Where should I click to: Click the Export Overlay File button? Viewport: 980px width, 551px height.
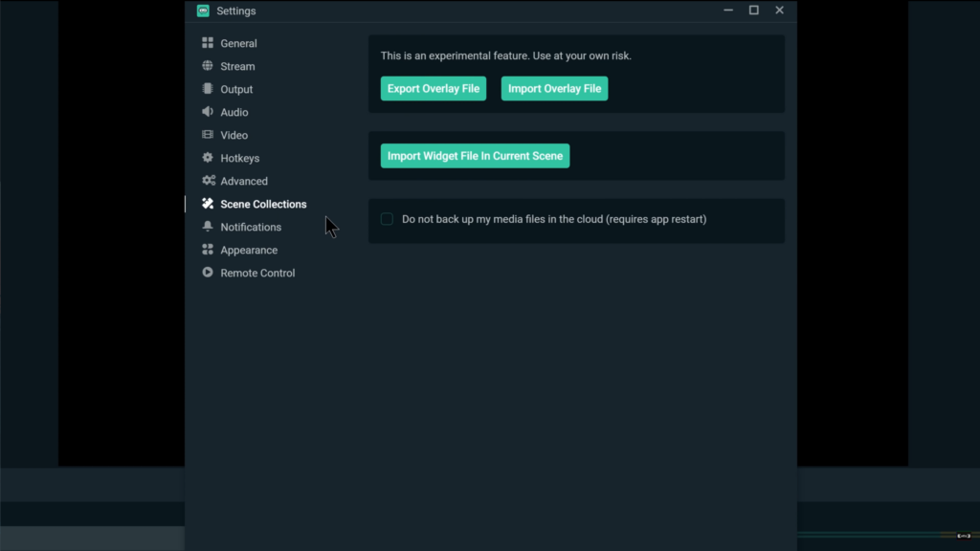434,89
